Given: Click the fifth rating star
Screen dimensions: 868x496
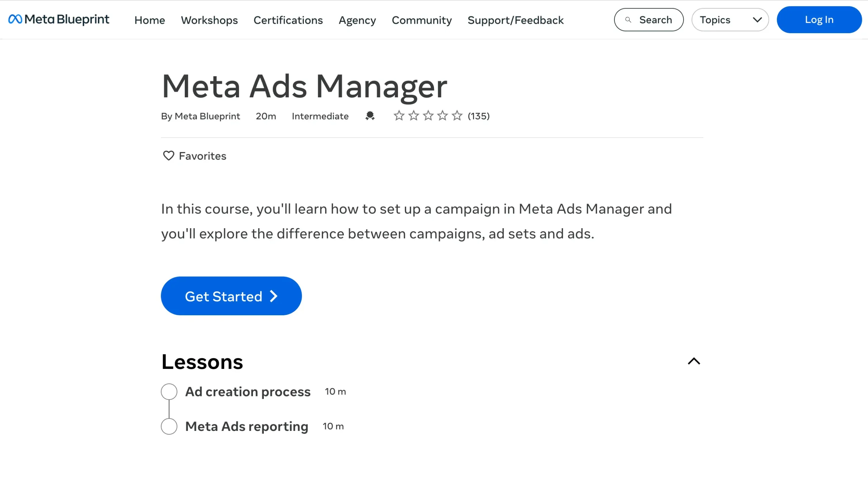Looking at the screenshot, I should click(x=457, y=116).
